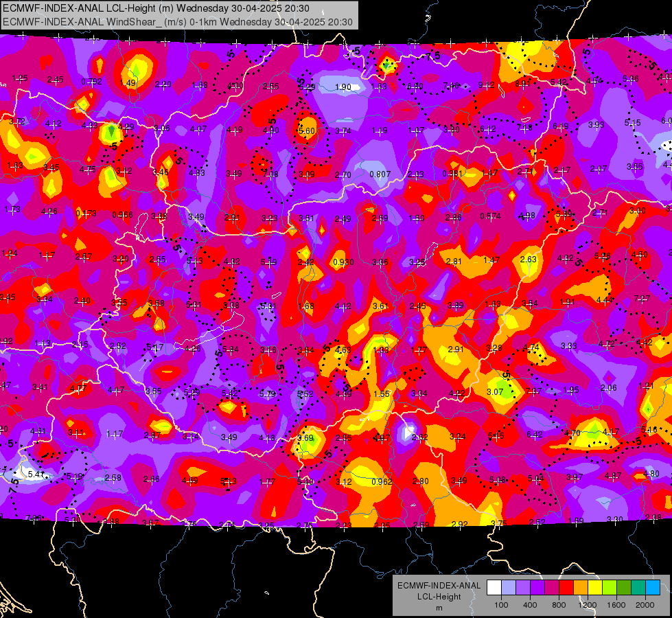Screen dimensions: 672x618
Task: Click the LCL-Height title line in the header
Action: (156, 8)
